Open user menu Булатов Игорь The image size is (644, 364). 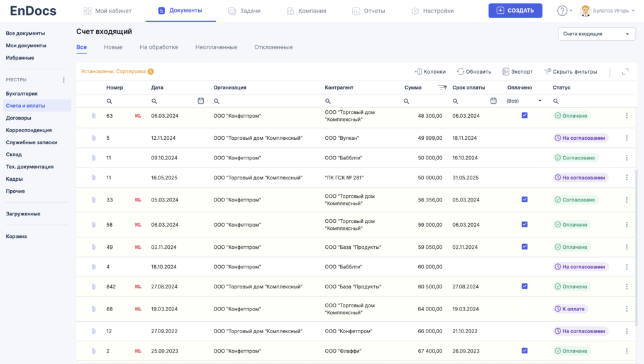[609, 11]
